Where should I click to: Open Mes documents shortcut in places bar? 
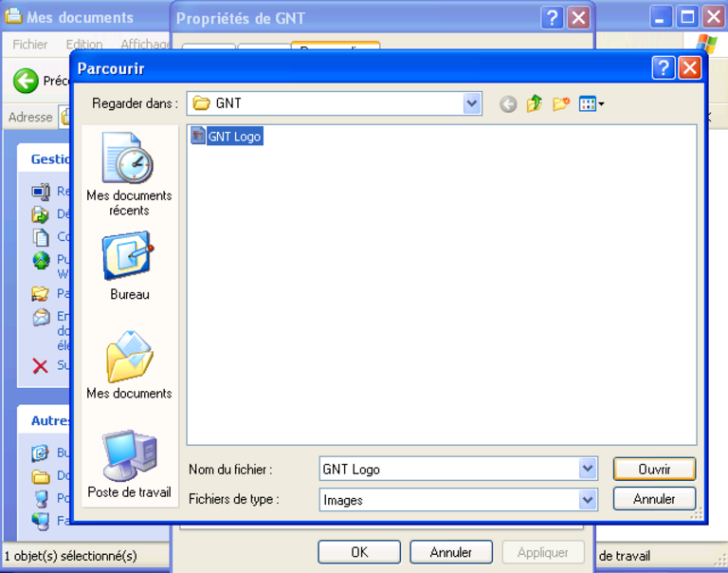tap(129, 365)
